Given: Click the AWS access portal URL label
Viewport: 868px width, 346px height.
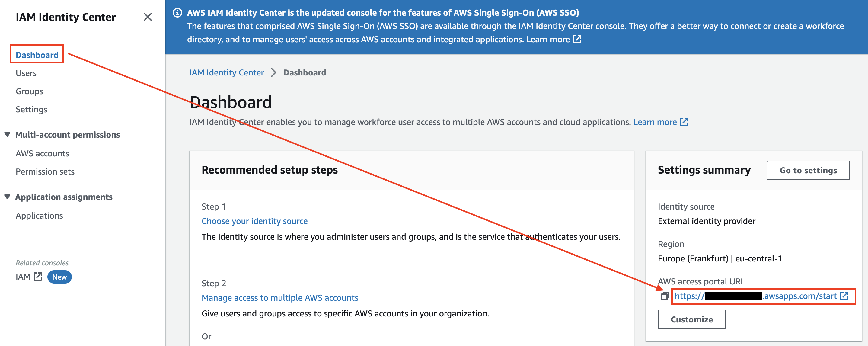Looking at the screenshot, I should 701,281.
